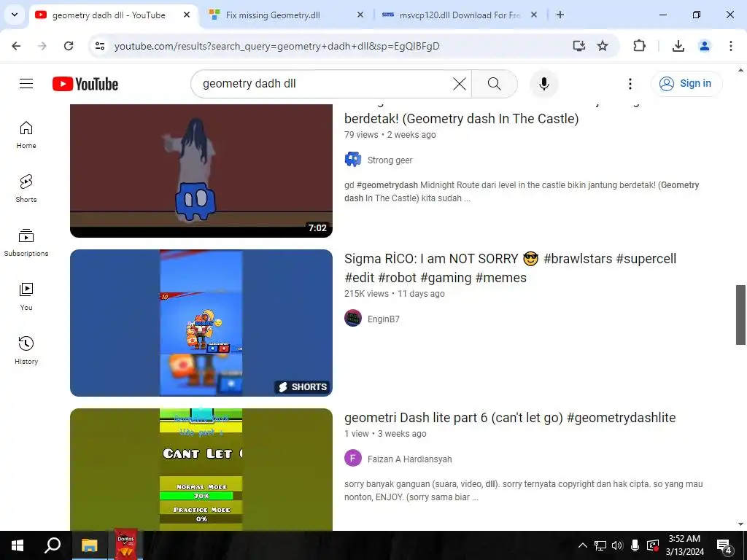Viewport: 747px width, 560px height.
Task: Select the geometry dadh dll YouTube tab
Action: point(109,15)
